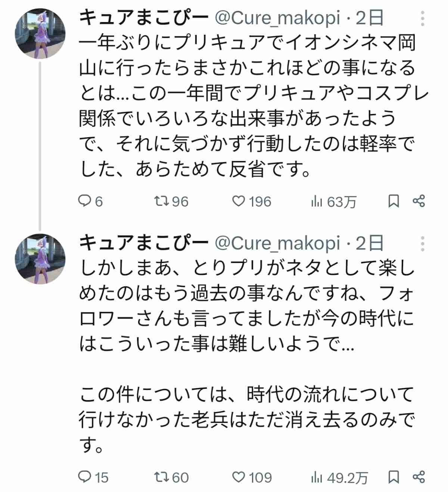Viewport: 448px width, 492px height.
Task: Open more options menu on first tweet
Action: [422, 18]
